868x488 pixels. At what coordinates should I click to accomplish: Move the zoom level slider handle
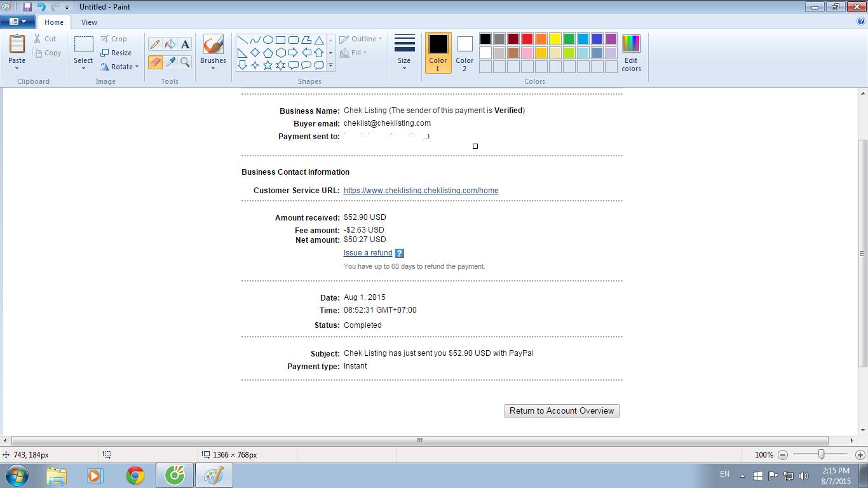[x=821, y=454]
